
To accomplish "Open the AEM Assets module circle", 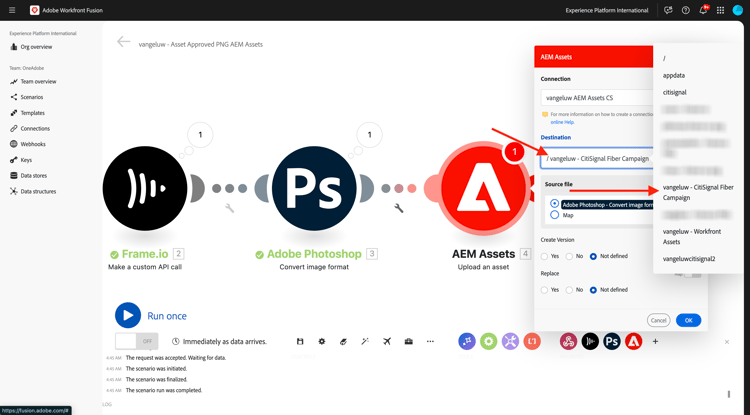I will pyautogui.click(x=483, y=188).
